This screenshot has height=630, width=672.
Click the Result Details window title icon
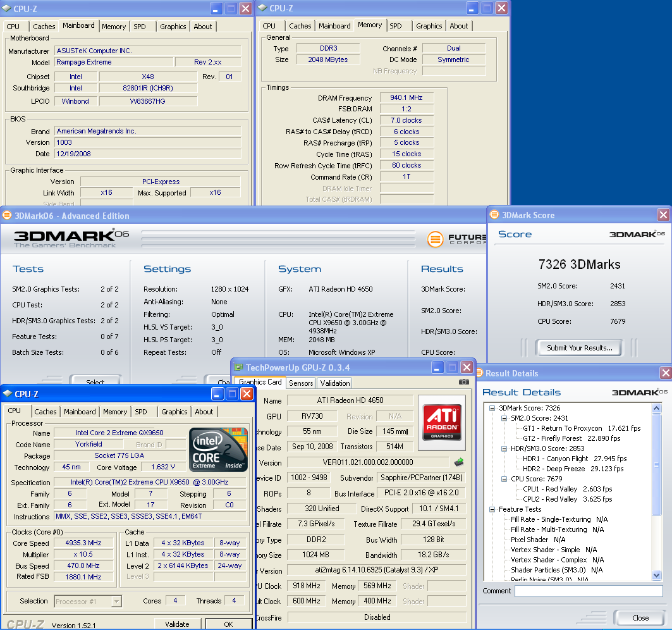[x=480, y=373]
